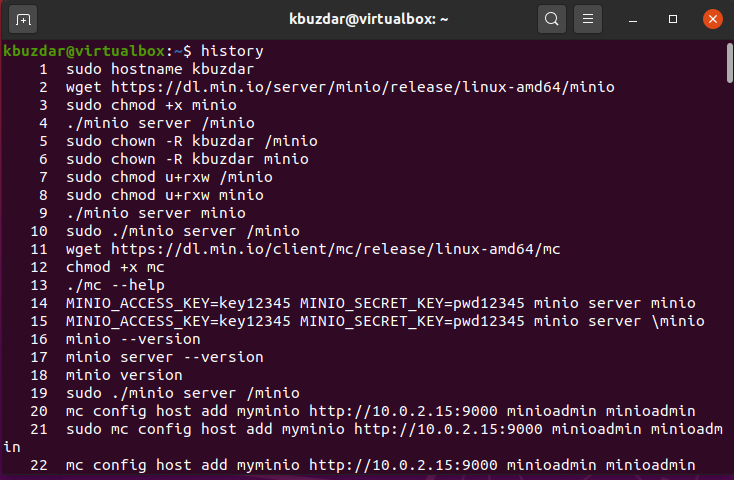This screenshot has height=480, width=734.
Task: Click history entry "sudo hostname kbuzdar"
Action: 160,69
